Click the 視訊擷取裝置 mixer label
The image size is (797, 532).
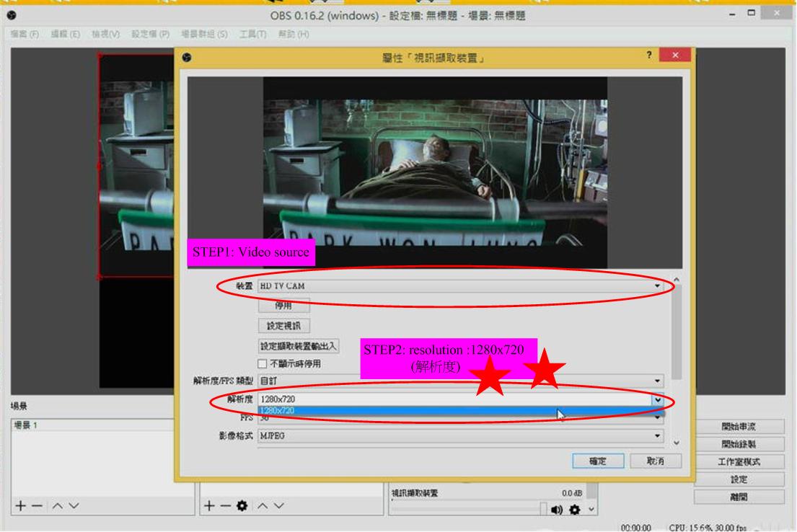pos(415,493)
